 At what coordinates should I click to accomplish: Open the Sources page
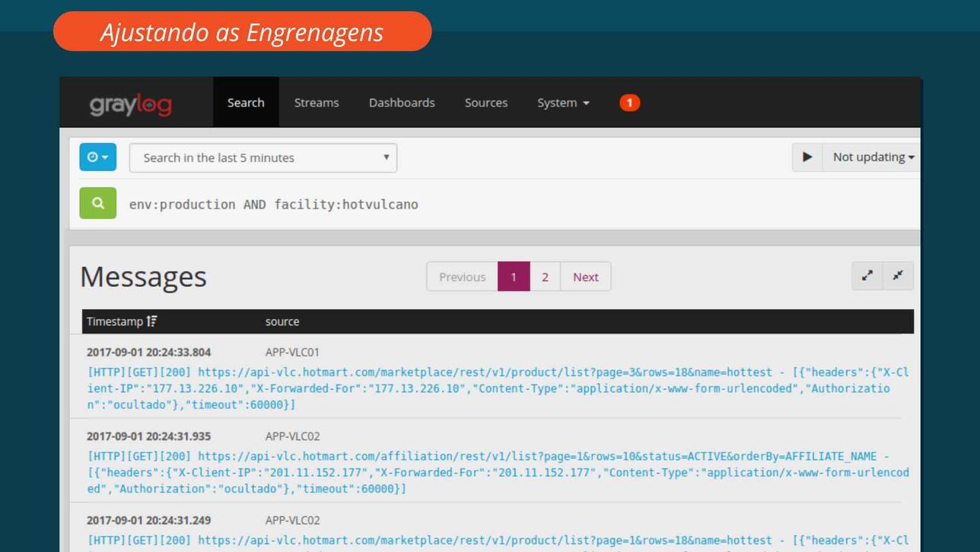click(x=486, y=103)
